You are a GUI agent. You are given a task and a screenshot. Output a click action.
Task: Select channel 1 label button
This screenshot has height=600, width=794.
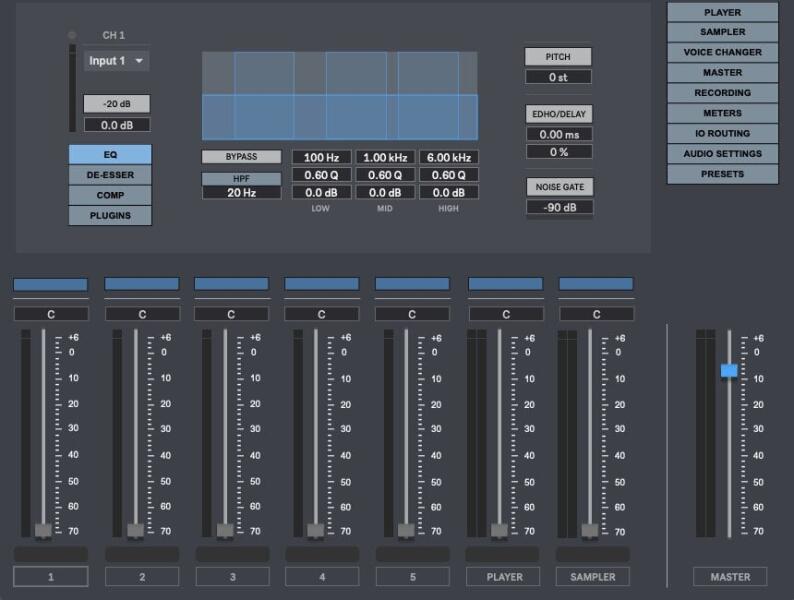(51, 576)
